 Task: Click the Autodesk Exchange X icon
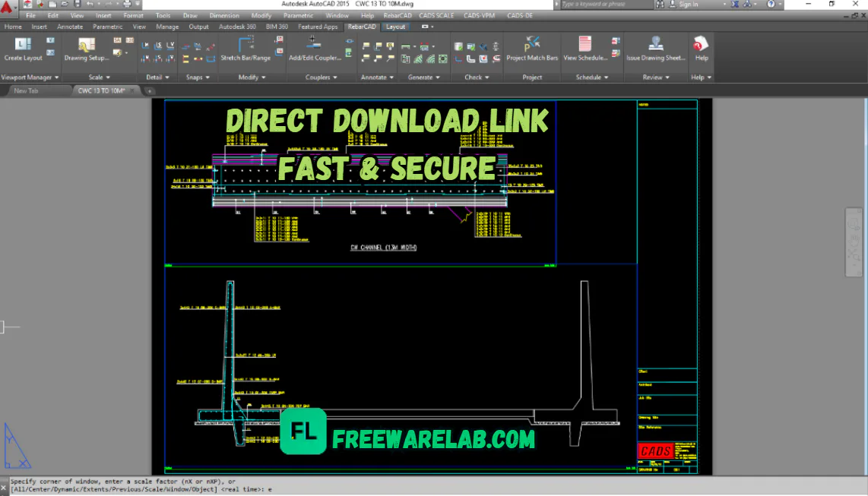(734, 4)
